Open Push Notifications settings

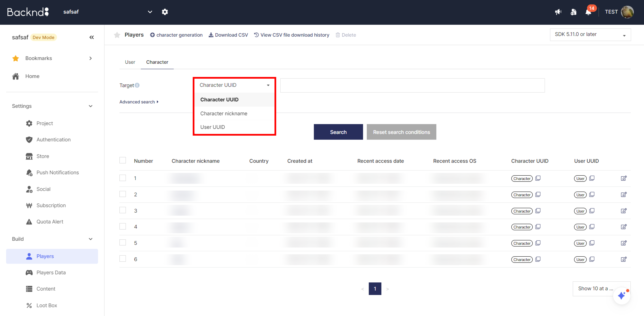[52, 173]
